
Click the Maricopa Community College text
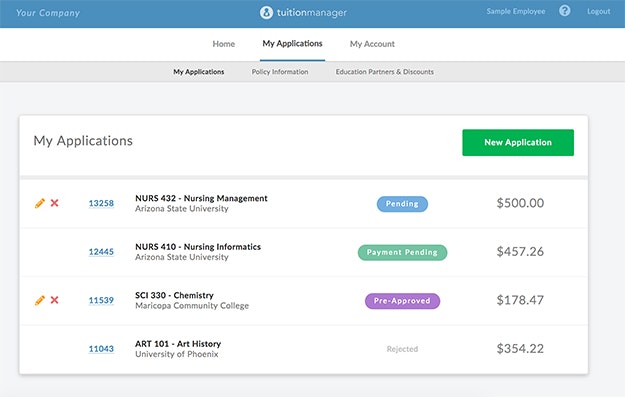point(192,306)
